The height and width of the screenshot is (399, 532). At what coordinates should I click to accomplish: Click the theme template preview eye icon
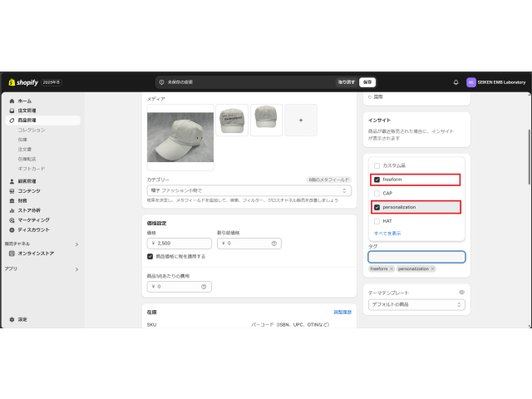pyautogui.click(x=462, y=292)
